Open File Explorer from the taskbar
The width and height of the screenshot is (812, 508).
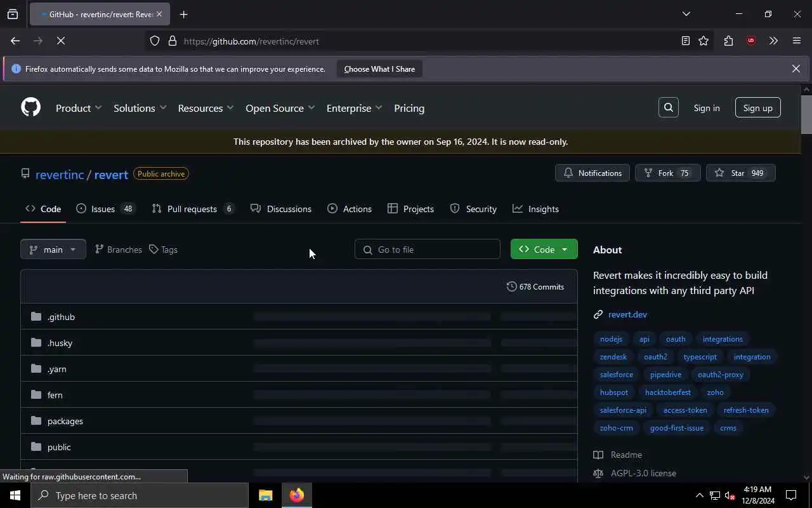265,495
